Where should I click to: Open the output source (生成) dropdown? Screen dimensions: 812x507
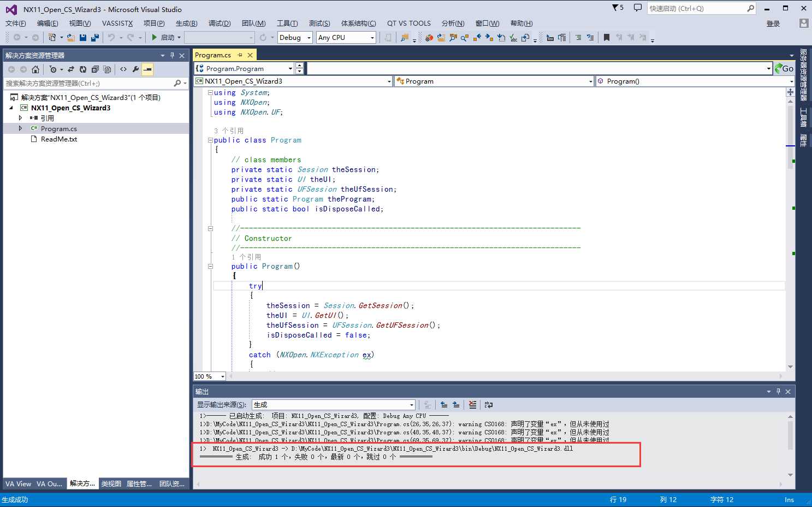click(412, 405)
